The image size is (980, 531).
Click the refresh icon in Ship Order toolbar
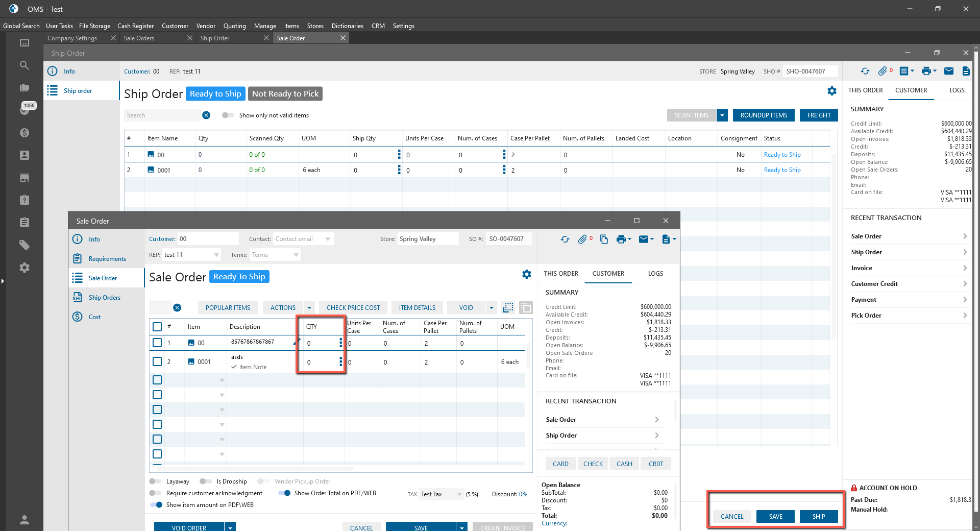point(865,71)
